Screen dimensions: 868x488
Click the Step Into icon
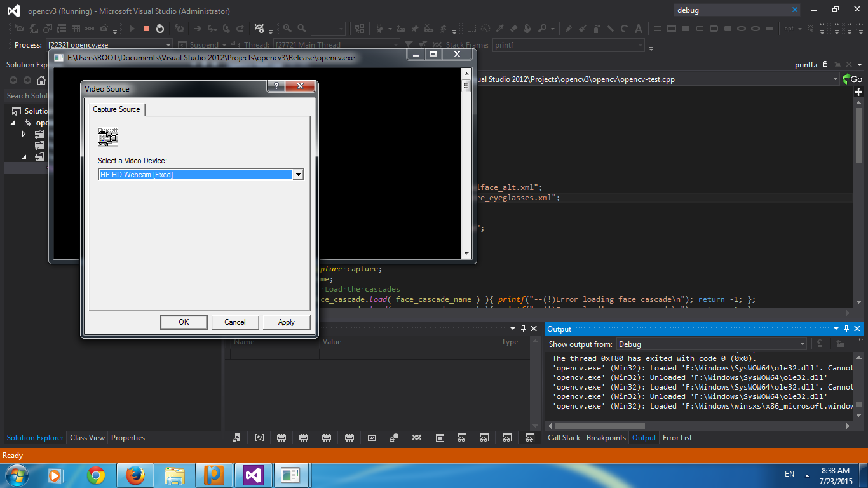coord(212,29)
